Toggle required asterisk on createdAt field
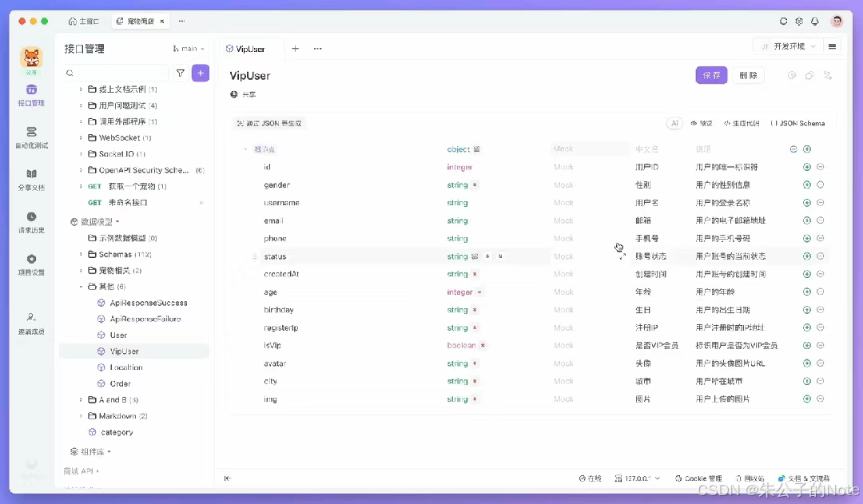 tap(475, 274)
